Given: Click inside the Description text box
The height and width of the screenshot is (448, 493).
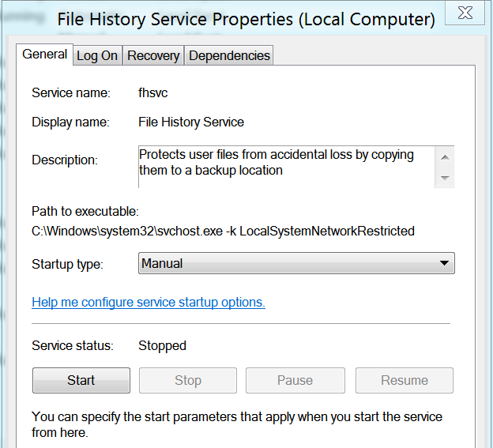Looking at the screenshot, I should (x=286, y=167).
